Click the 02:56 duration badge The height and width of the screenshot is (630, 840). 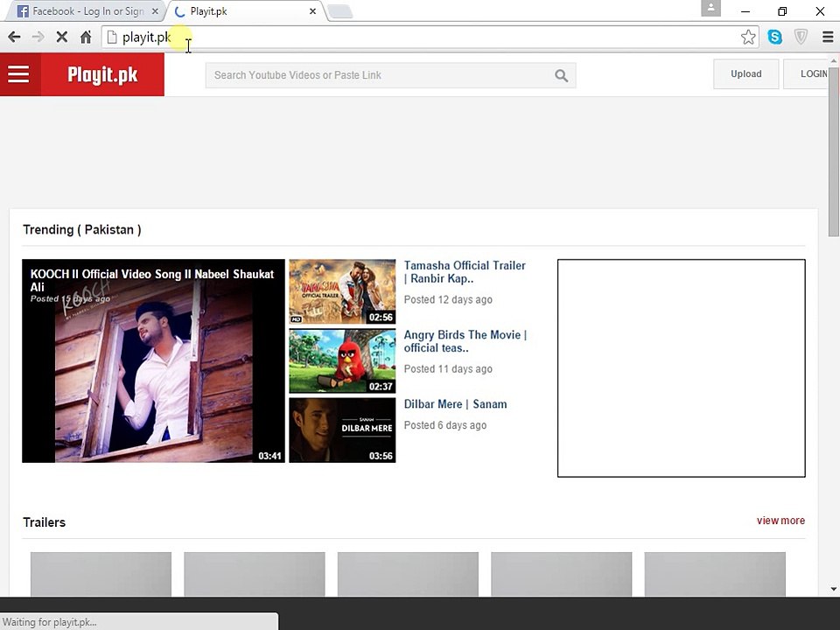381,317
